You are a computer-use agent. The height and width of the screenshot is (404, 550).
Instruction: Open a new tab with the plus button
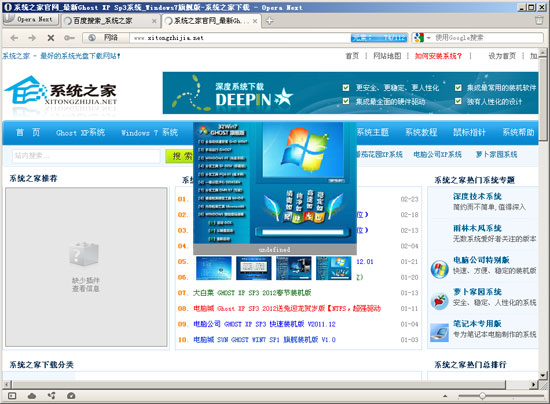pos(269,21)
